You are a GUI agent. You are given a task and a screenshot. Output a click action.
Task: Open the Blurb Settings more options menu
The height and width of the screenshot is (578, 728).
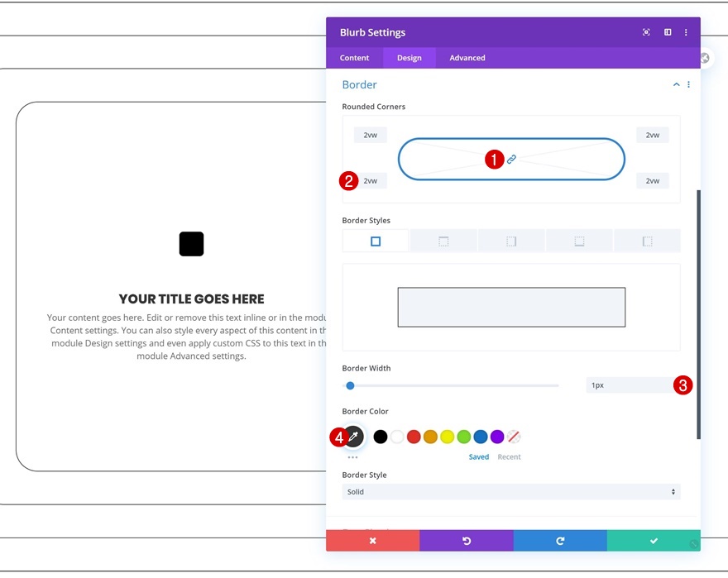coord(686,32)
